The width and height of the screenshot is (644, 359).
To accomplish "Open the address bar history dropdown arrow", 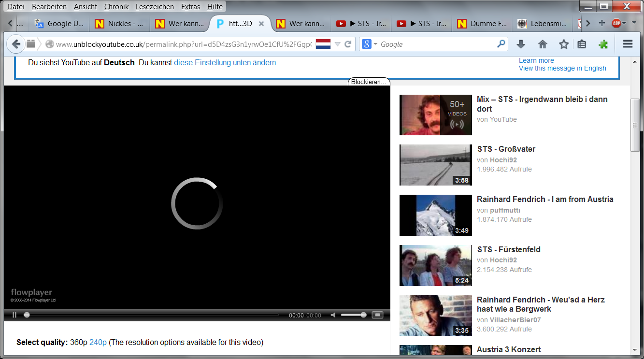I will pos(337,44).
